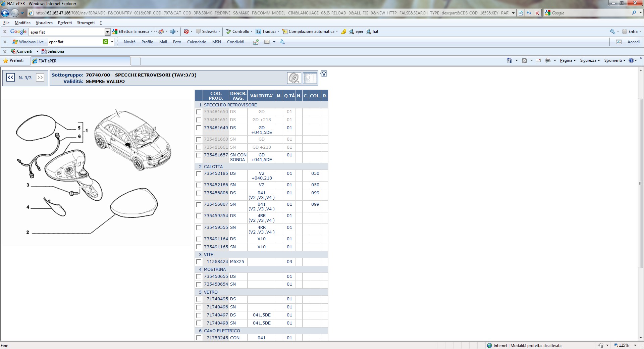Image resolution: width=644 pixels, height=349 pixels.
Task: Click the RSS feeds icon
Action: click(x=524, y=60)
